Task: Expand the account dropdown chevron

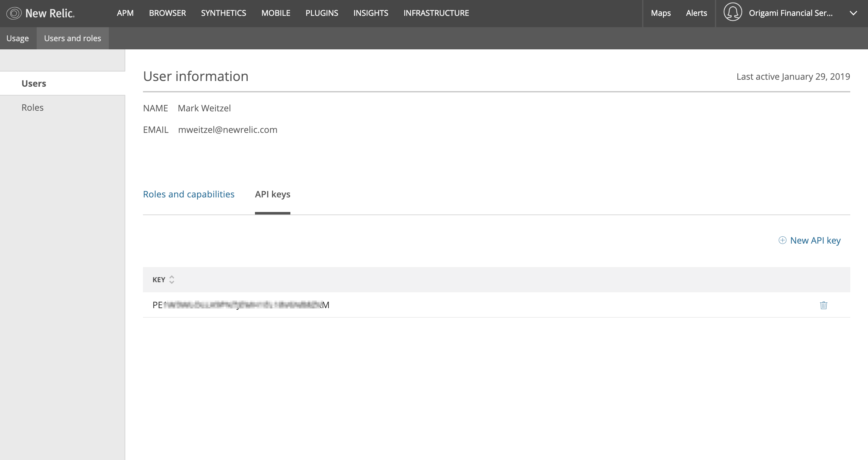Action: (853, 13)
